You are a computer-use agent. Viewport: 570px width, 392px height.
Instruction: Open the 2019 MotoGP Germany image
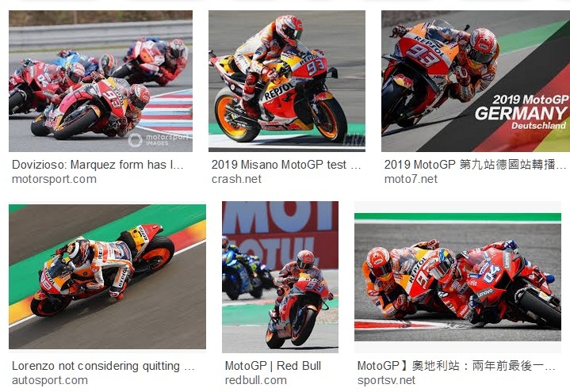476,81
